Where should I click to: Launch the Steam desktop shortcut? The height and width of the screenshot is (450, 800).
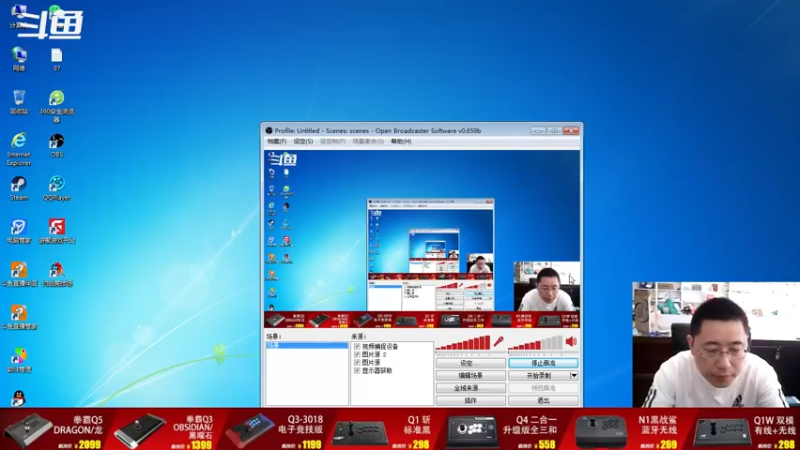[19, 188]
